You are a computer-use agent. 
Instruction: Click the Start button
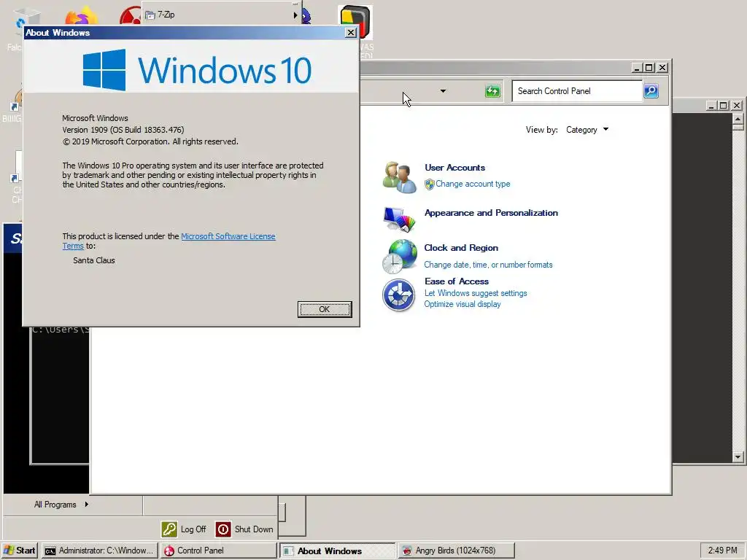(20, 551)
